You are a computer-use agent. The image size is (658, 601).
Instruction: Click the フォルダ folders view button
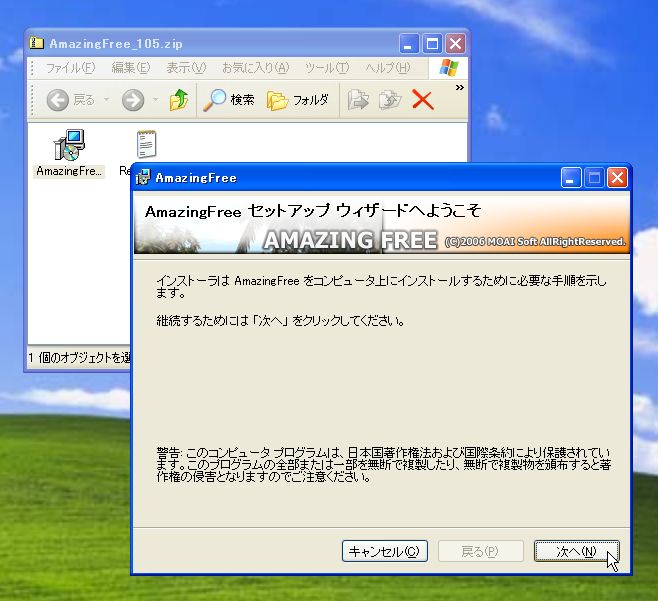point(298,100)
